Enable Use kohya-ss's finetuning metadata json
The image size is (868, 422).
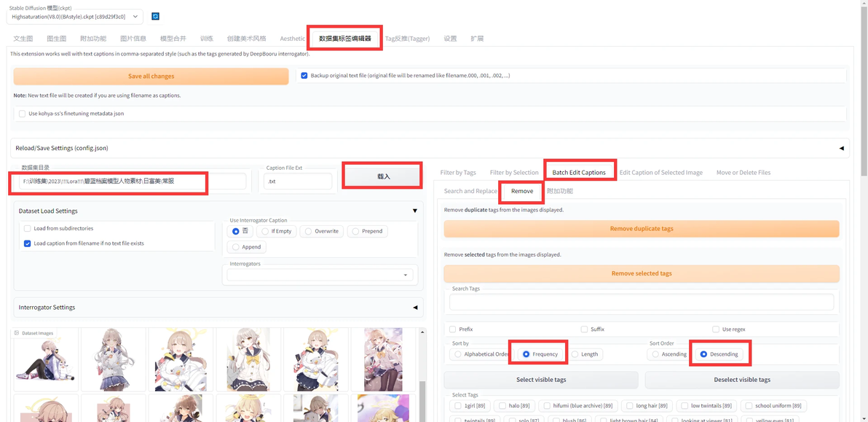[x=22, y=114]
